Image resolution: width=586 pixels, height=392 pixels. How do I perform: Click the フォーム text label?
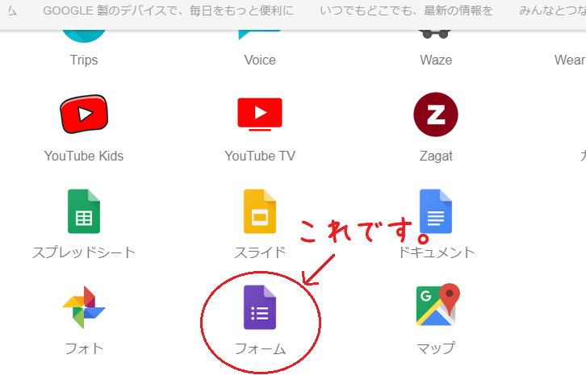click(x=260, y=348)
